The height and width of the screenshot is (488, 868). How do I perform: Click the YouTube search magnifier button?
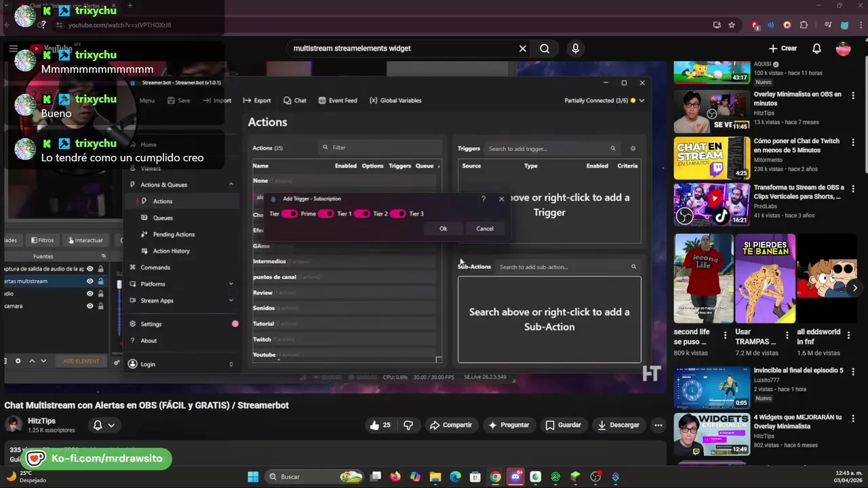[545, 49]
